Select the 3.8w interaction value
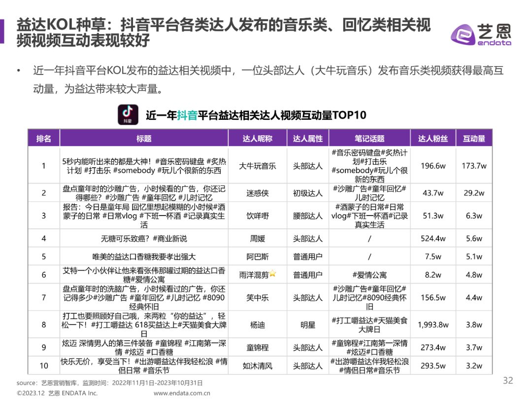Image resolution: width=532 pixels, height=399 pixels. (474, 325)
